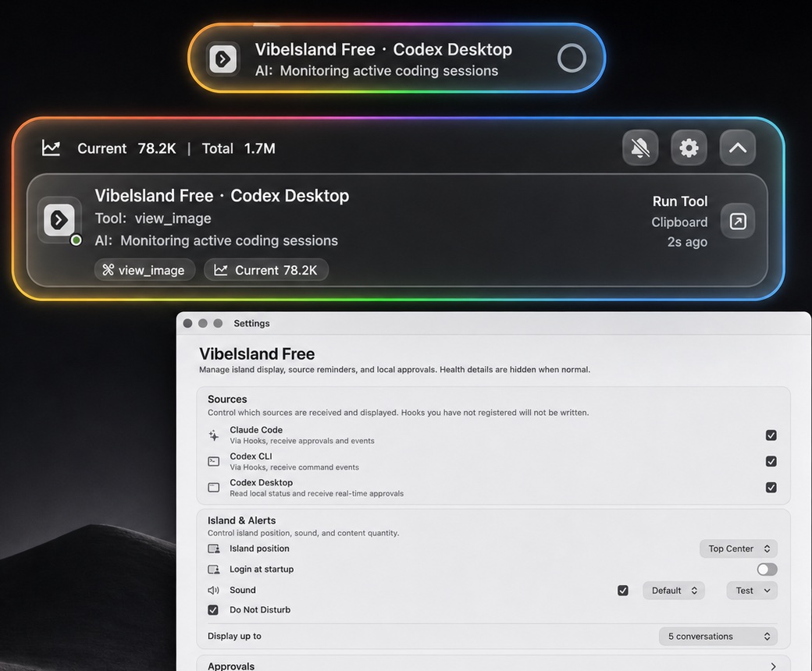Viewport: 812px width, 671px height.
Task: Open the Sound Default dropdown
Action: point(674,591)
